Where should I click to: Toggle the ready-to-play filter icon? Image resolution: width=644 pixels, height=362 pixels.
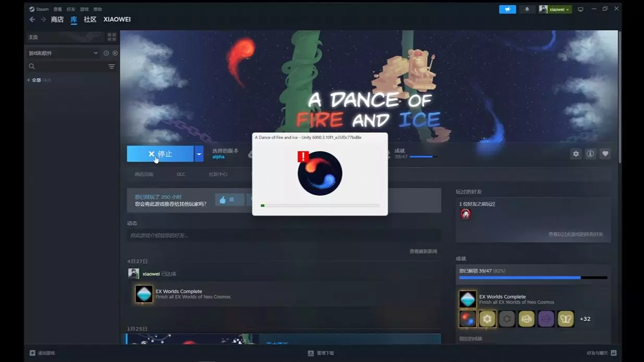pos(115,53)
